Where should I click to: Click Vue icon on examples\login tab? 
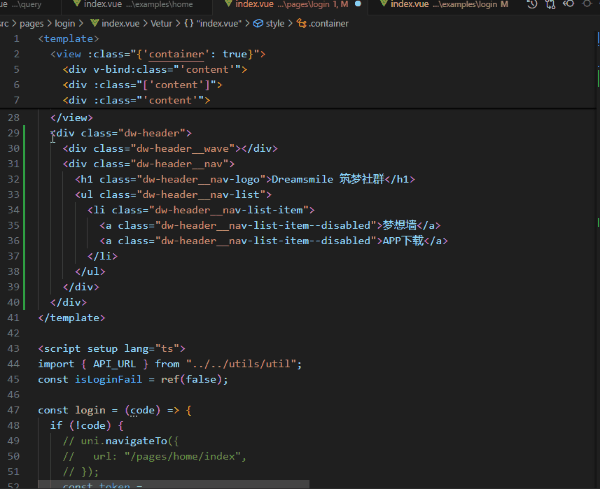point(383,4)
